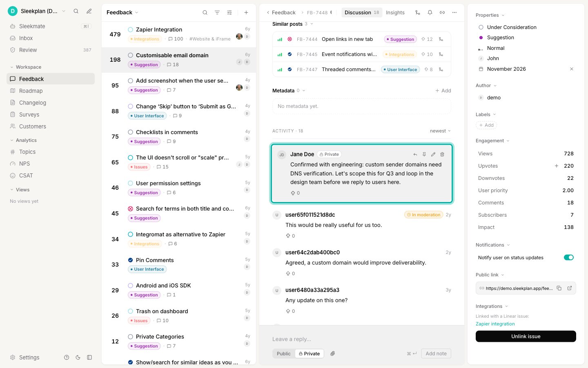
Task: Merge the 'Open links in new tab' similar post
Action: [x=441, y=39]
